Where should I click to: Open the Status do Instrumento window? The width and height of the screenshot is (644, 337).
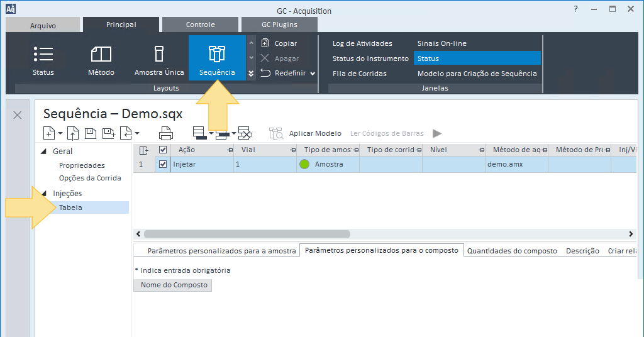pyautogui.click(x=370, y=58)
